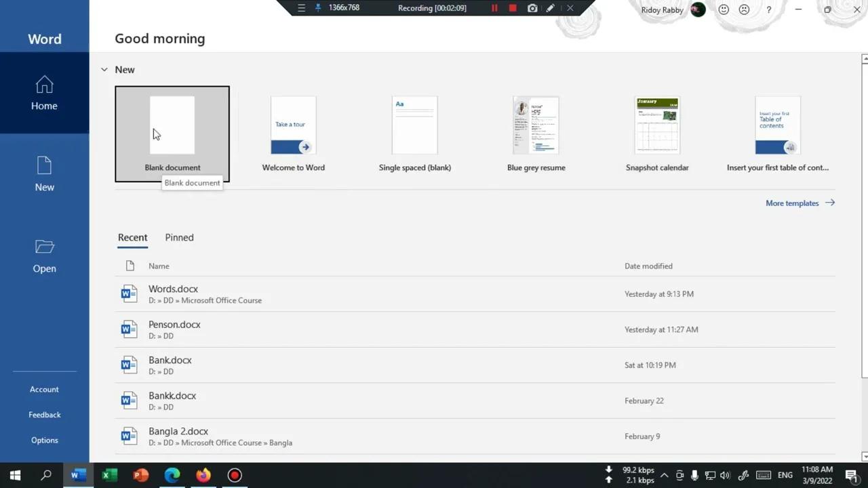
Task: Click the taskbar clock showing 11:08 AM
Action: [x=816, y=475]
